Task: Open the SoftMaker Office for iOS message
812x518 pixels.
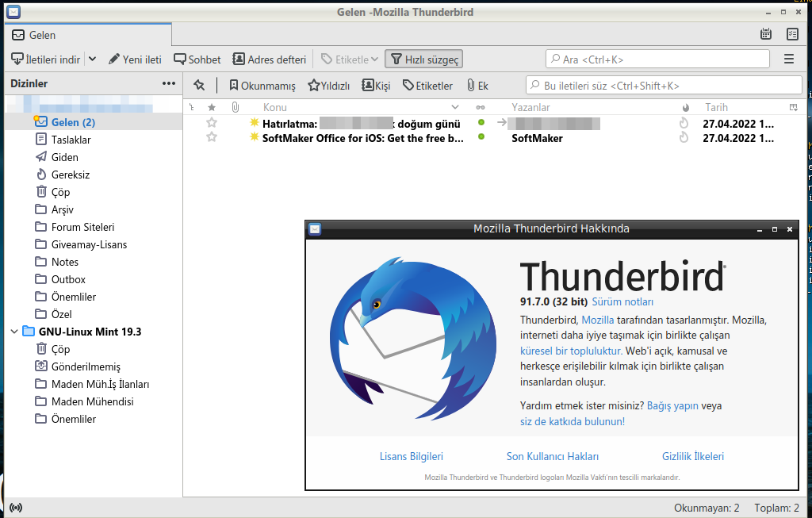Action: pos(362,138)
